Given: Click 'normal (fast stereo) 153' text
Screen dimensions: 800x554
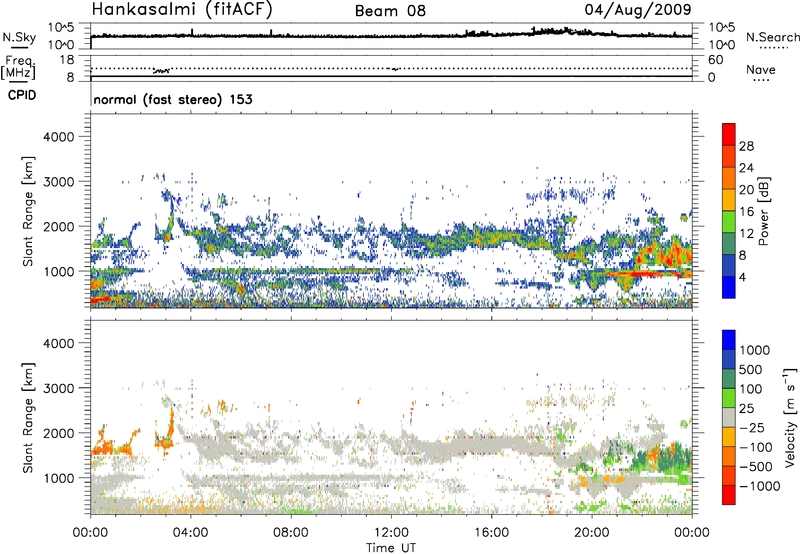Looking at the screenshot, I should click(173, 99).
